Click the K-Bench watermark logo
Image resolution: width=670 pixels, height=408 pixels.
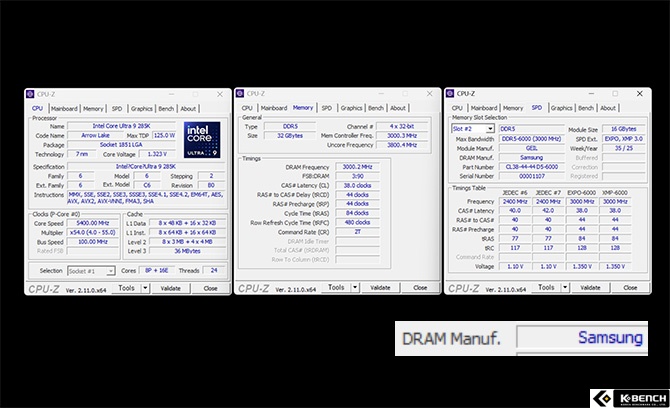point(626,395)
